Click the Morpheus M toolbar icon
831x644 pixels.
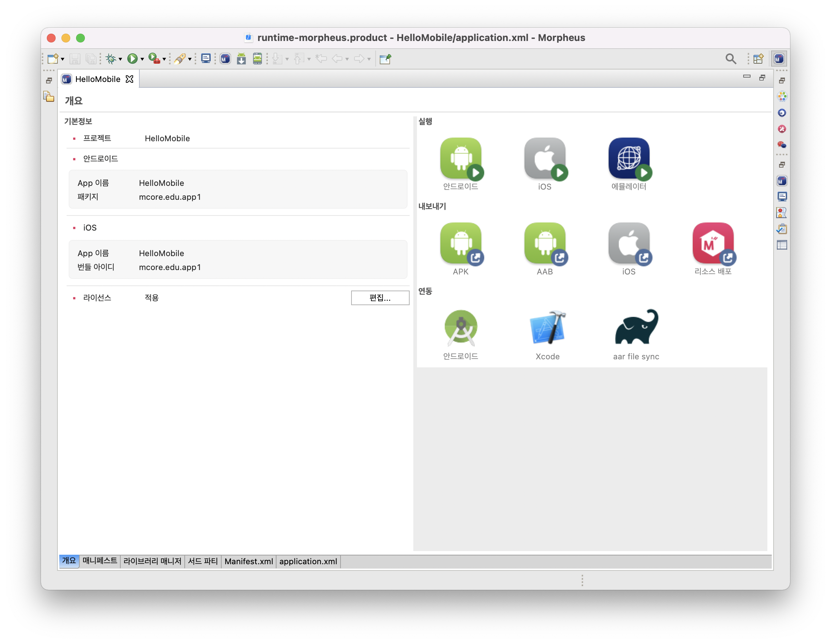tap(225, 59)
